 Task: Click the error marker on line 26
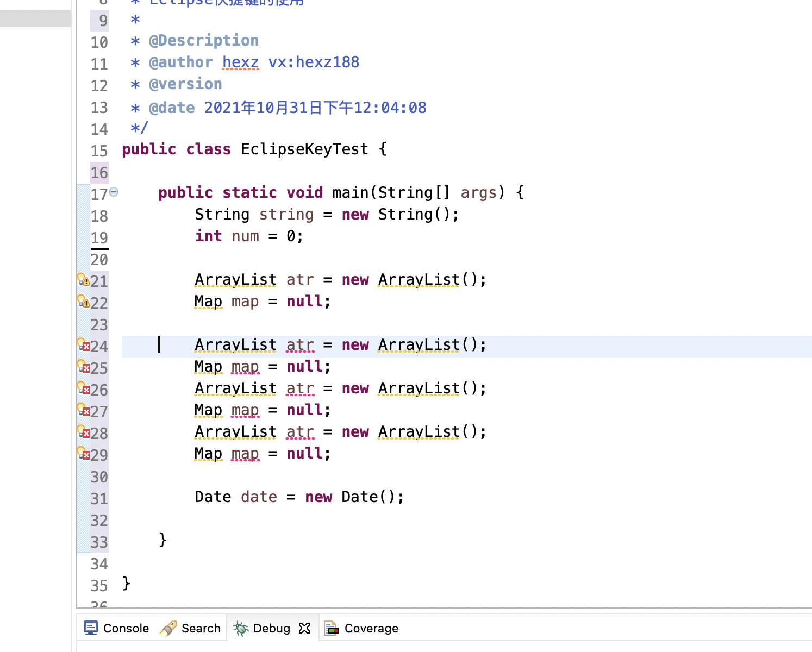pos(83,388)
